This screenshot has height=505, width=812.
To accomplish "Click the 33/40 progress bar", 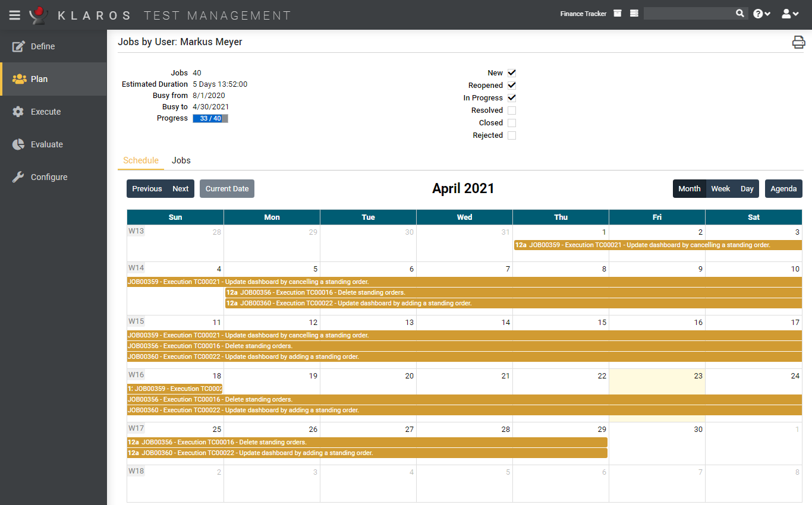I will (x=210, y=118).
